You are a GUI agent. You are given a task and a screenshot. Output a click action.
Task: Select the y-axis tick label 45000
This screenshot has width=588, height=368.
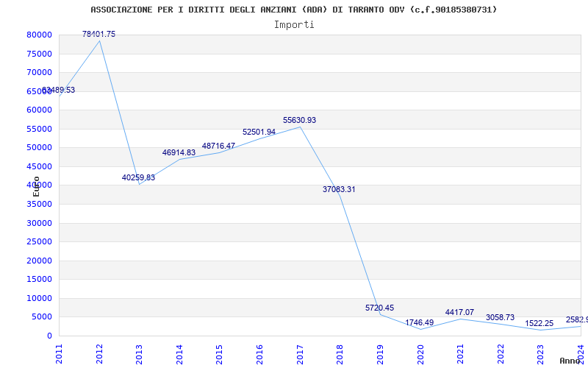point(39,166)
